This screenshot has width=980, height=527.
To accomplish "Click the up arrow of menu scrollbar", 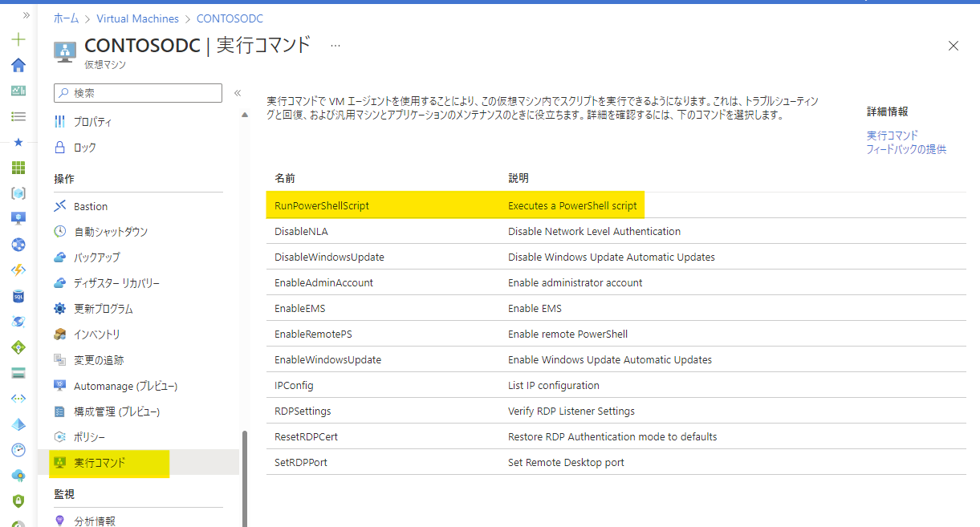I will click(x=245, y=116).
